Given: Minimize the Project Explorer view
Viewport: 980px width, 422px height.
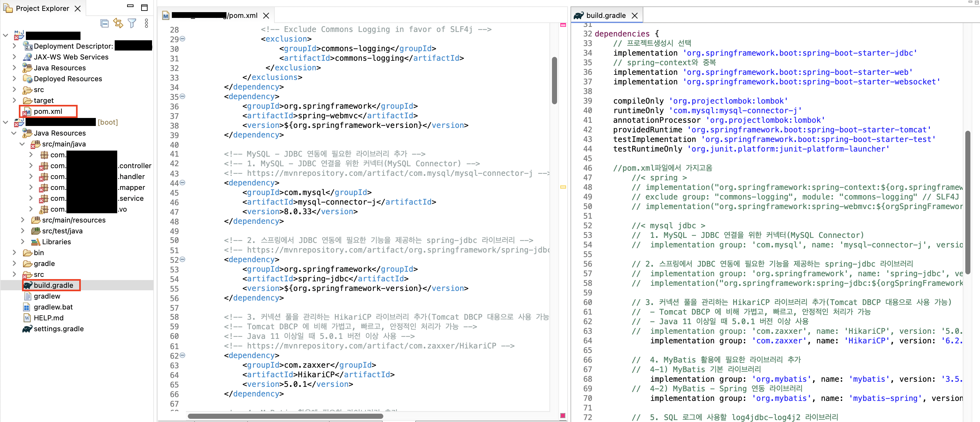Looking at the screenshot, I should (130, 6).
